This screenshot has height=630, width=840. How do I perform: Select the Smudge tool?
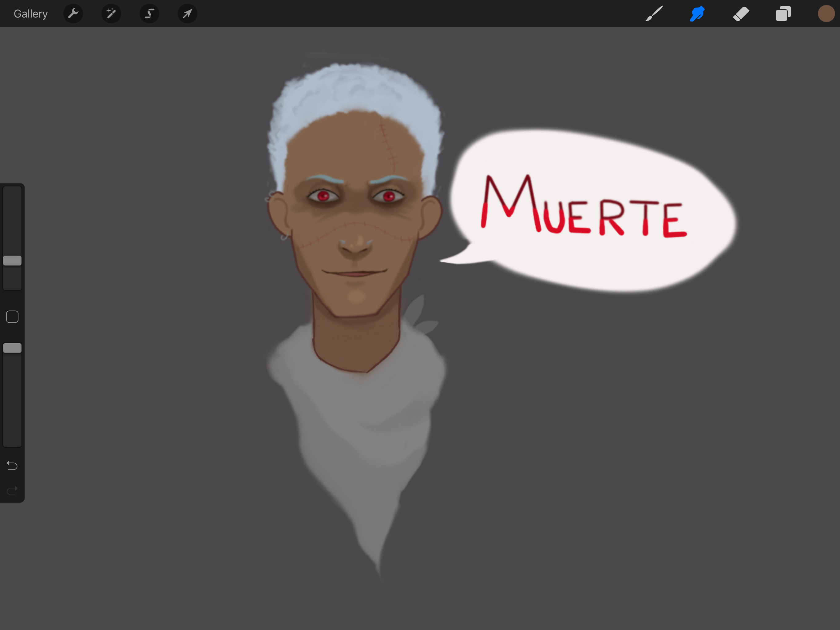coord(697,14)
